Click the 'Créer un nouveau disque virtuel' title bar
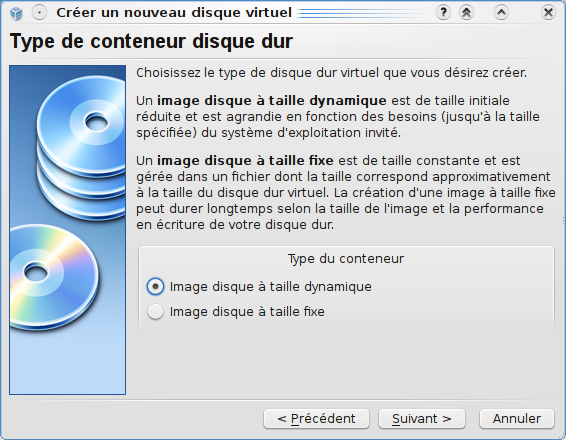 click(x=174, y=13)
